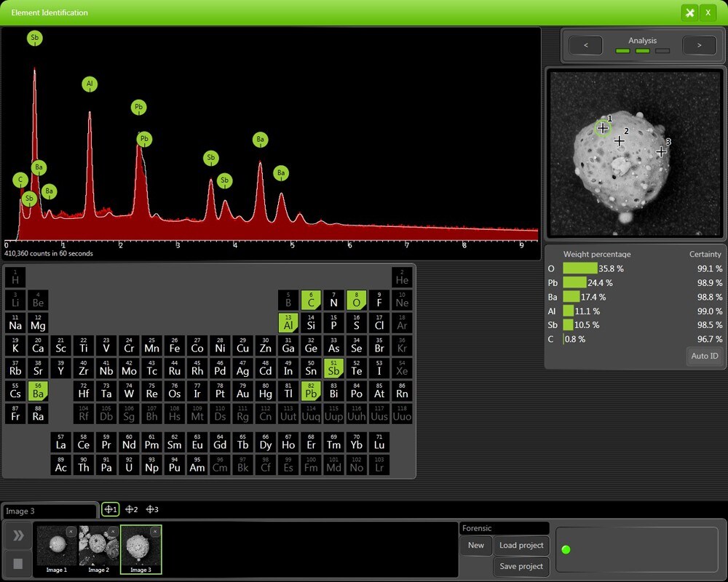This screenshot has width=728, height=582.
Task: Toggle barium (Ba) selection in the periodic table
Action: 38,392
